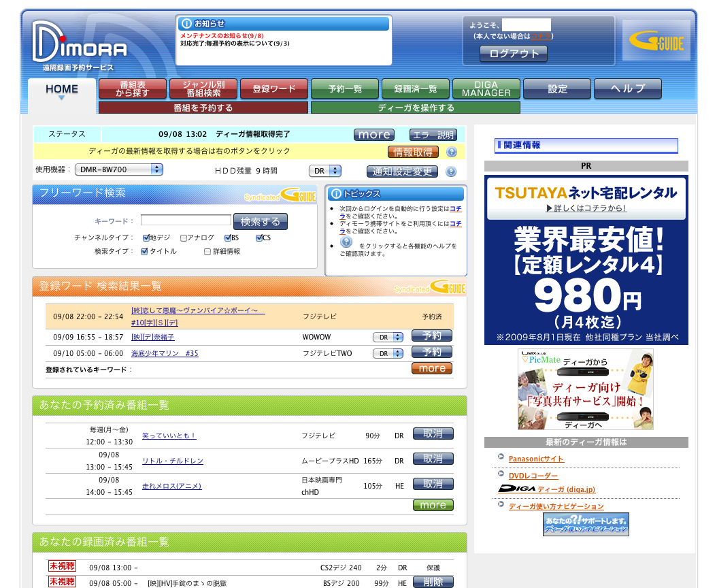The height and width of the screenshot is (588, 717).
Task: Open the 使用機器 DMR-BW700 dropdown
Action: (118, 169)
